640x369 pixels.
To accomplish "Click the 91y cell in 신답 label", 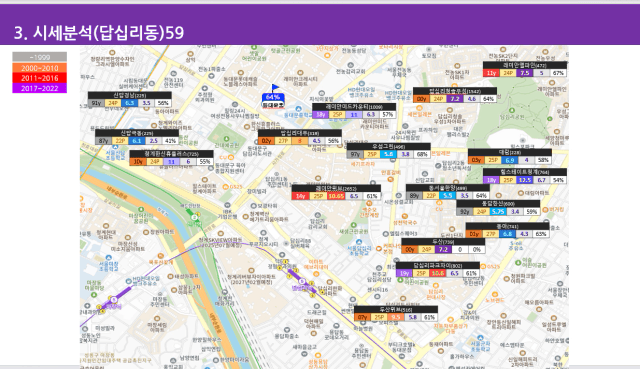I will [96, 103].
